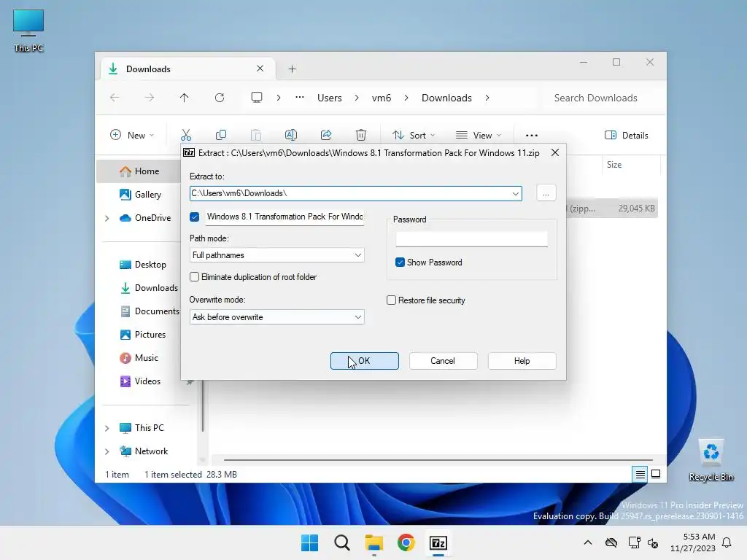This screenshot has width=747, height=560.
Task: Toggle the Details pane button
Action: [627, 135]
